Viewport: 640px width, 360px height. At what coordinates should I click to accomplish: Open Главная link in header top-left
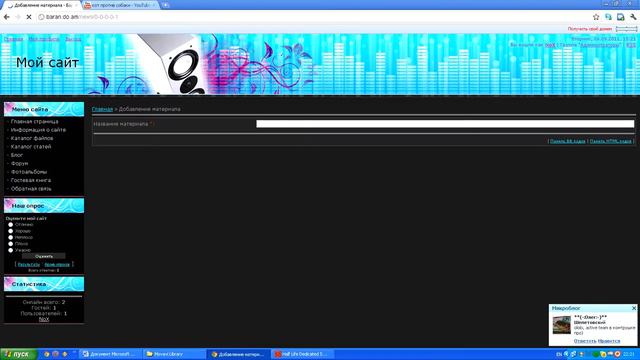point(13,39)
